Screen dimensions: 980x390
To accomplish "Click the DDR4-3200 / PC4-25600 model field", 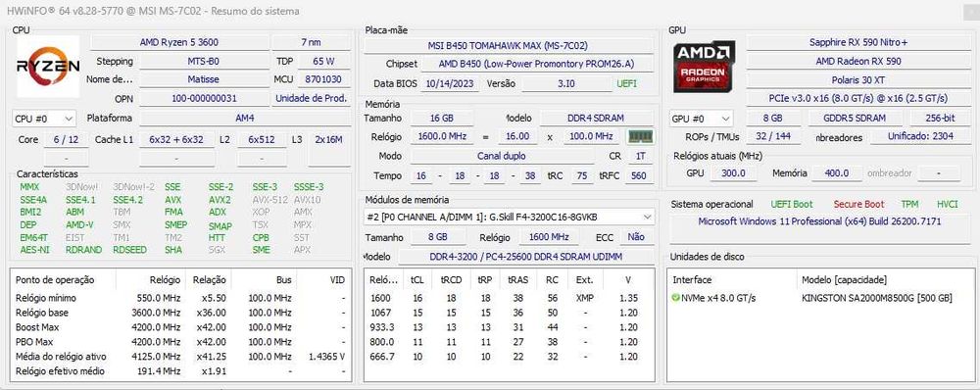I will [525, 257].
